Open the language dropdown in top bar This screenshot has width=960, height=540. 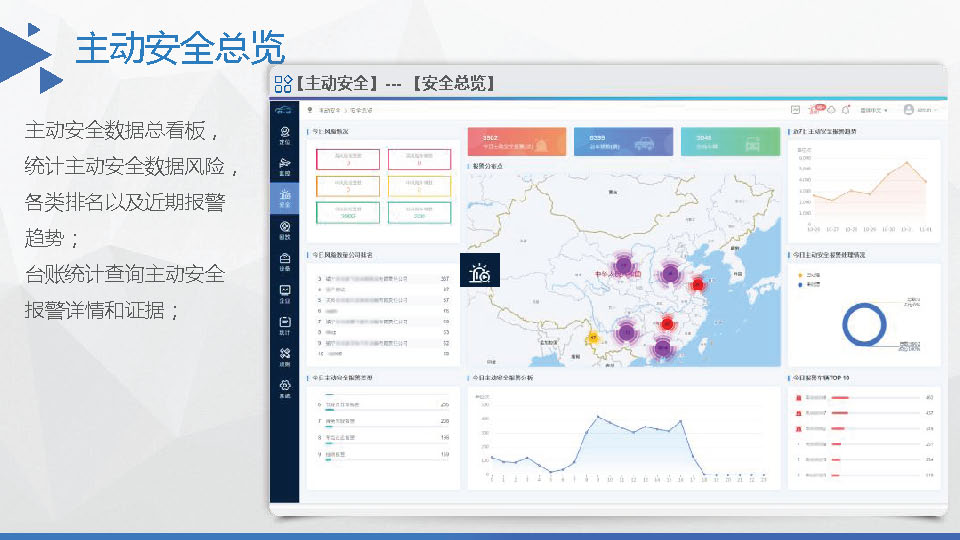click(874, 110)
